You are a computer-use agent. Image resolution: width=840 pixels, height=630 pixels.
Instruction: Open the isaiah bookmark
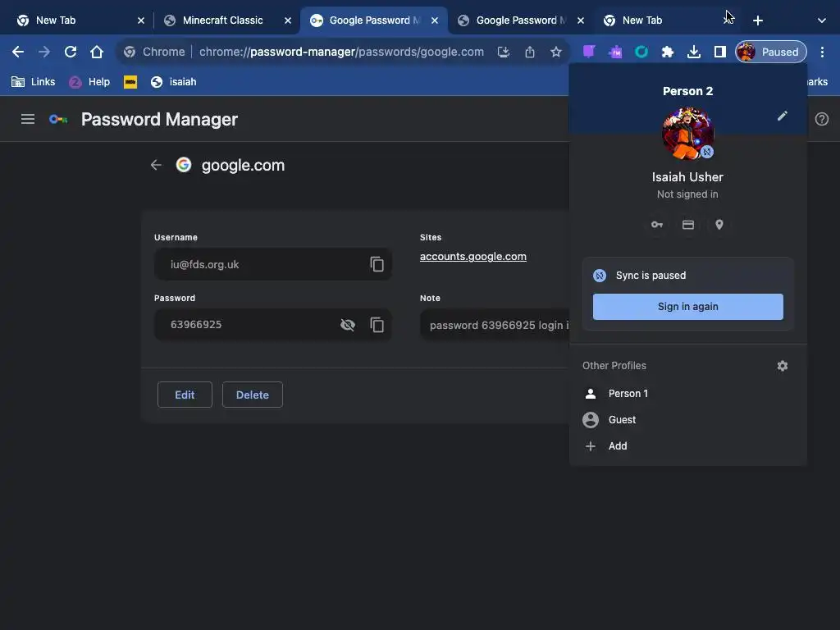(x=174, y=82)
